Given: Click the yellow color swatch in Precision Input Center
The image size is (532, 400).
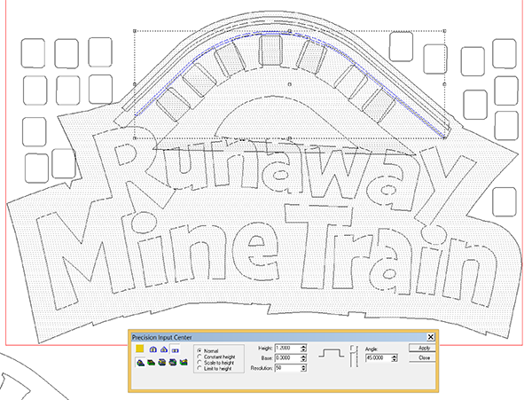Looking at the screenshot, I should pos(140,349).
